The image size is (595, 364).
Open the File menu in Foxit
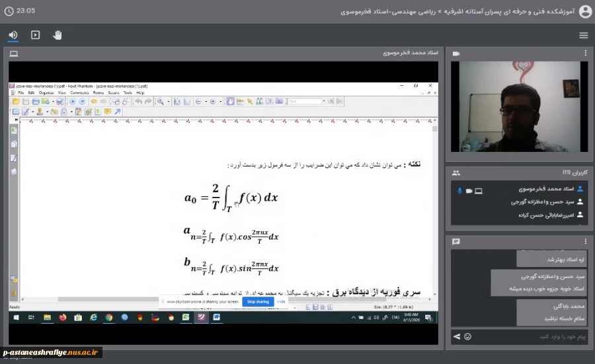[21, 92]
